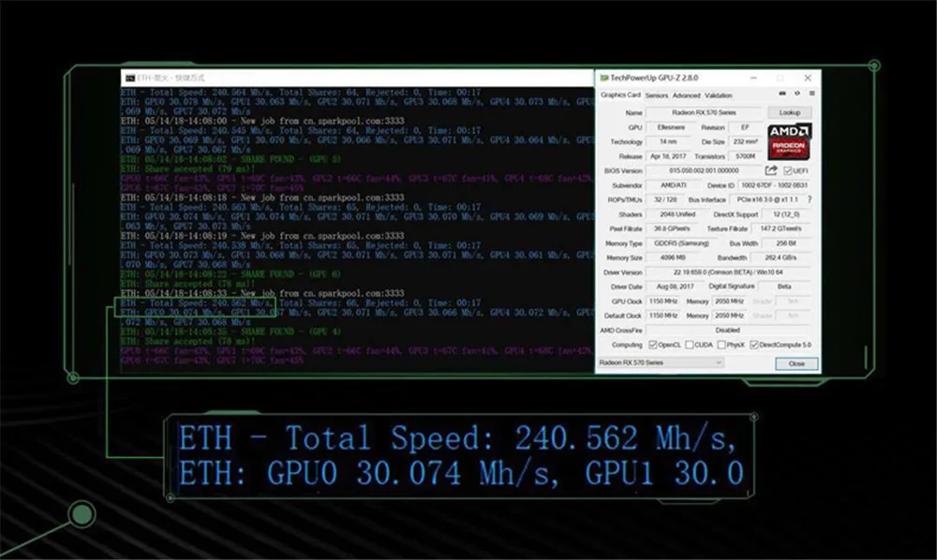Open the Radeon RX 570 Series GPU dropdown
937x560 pixels.
pyautogui.click(x=661, y=363)
